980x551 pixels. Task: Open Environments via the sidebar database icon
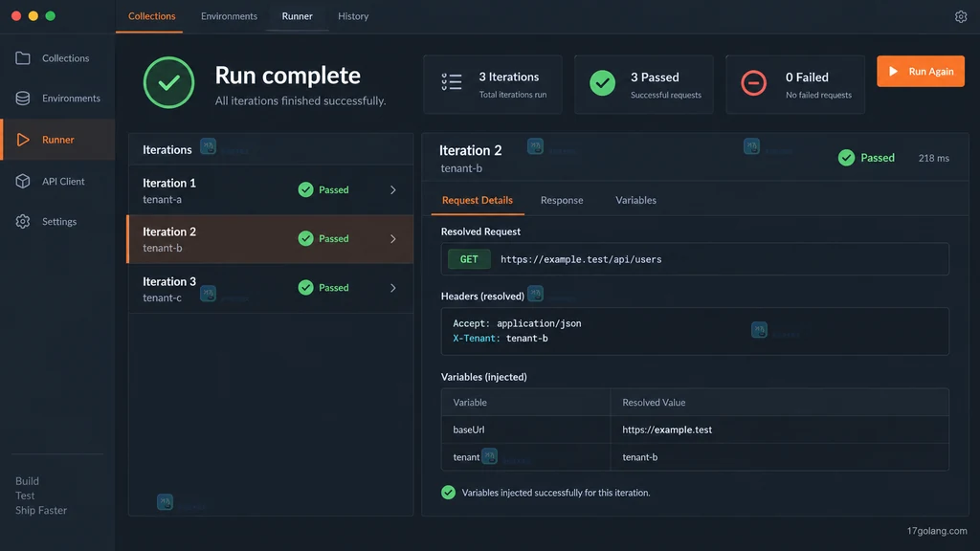23,99
